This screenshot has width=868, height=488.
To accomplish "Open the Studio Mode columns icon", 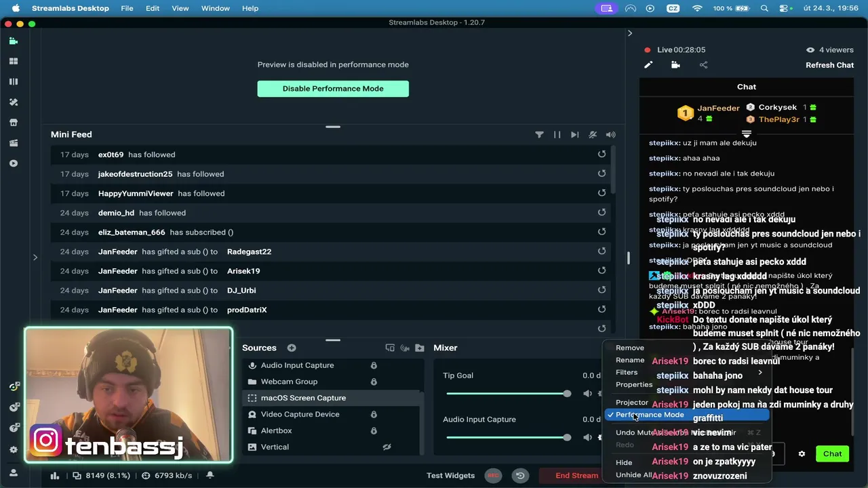I will point(13,81).
